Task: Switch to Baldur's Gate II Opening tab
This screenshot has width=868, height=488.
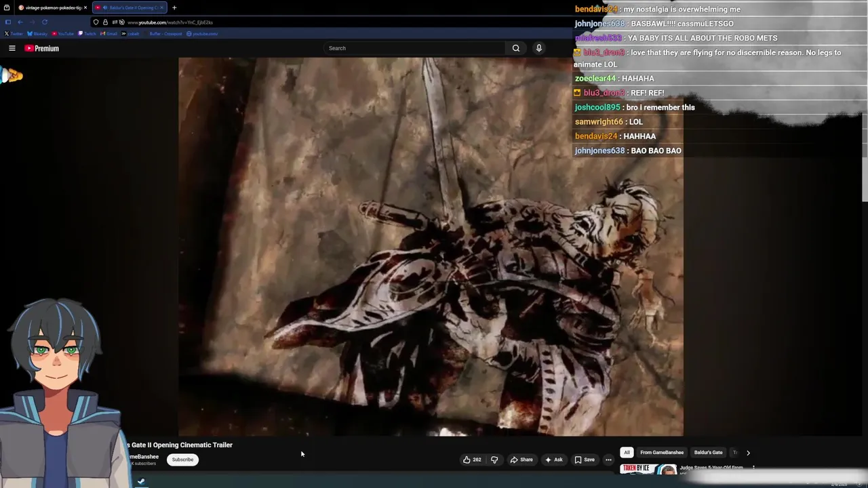Action: pos(129,7)
